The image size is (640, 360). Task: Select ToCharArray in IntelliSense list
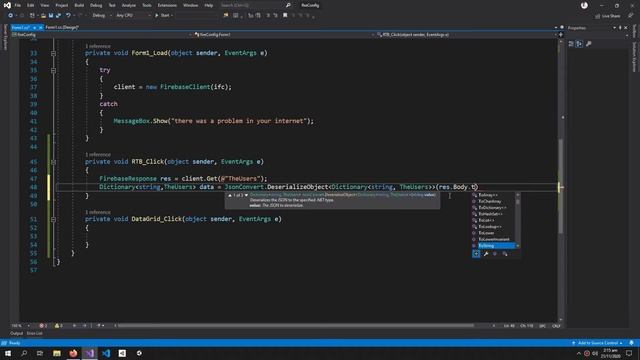(x=494, y=201)
